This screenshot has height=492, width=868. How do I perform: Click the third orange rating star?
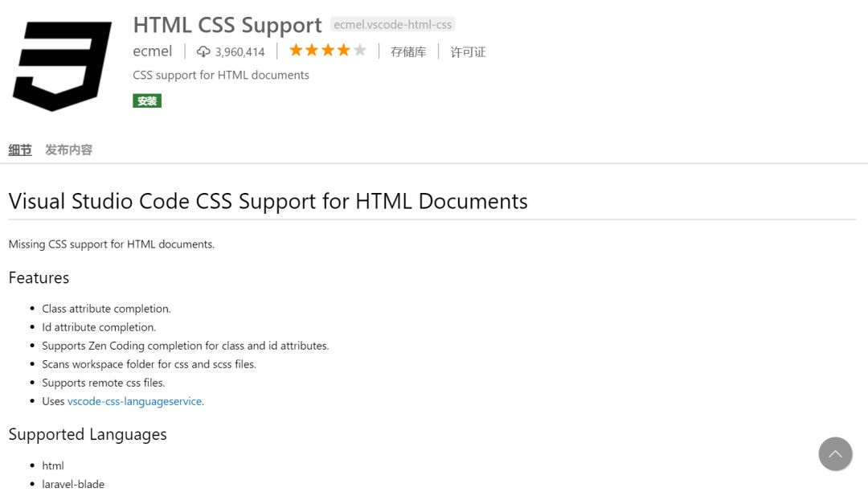(x=328, y=51)
